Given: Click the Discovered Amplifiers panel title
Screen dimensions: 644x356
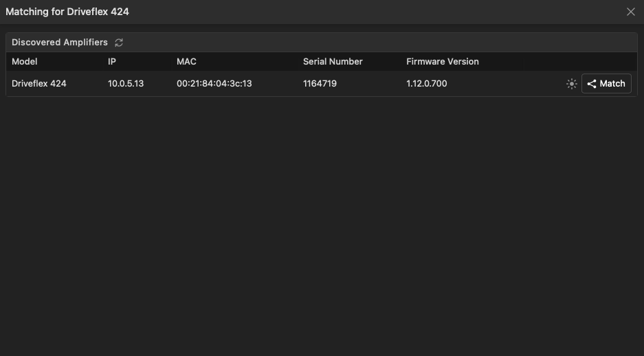Looking at the screenshot, I should (60, 43).
